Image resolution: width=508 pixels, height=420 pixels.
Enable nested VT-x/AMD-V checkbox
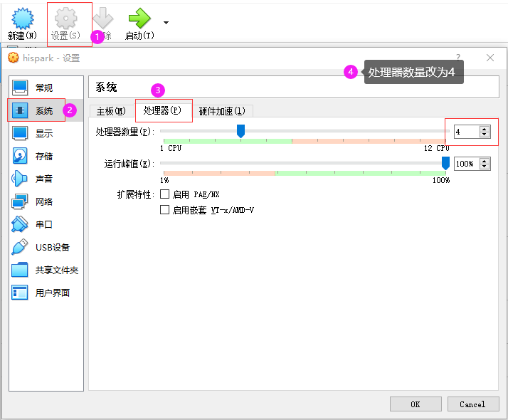164,210
